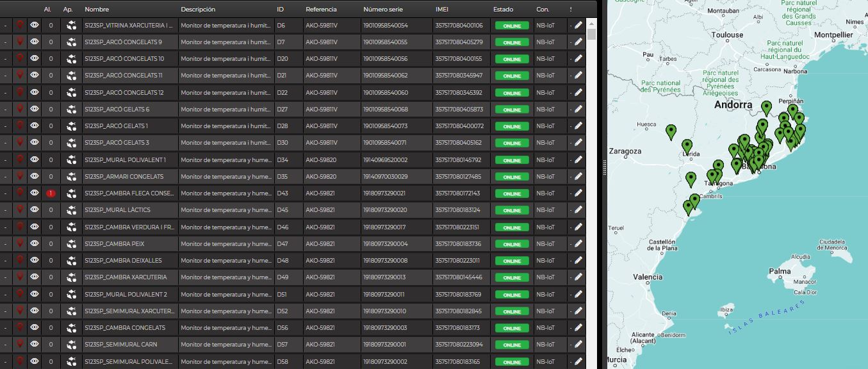Click the NB-IoT connection cell for SEMIMURAL CARN
868x369 pixels.
(545, 345)
